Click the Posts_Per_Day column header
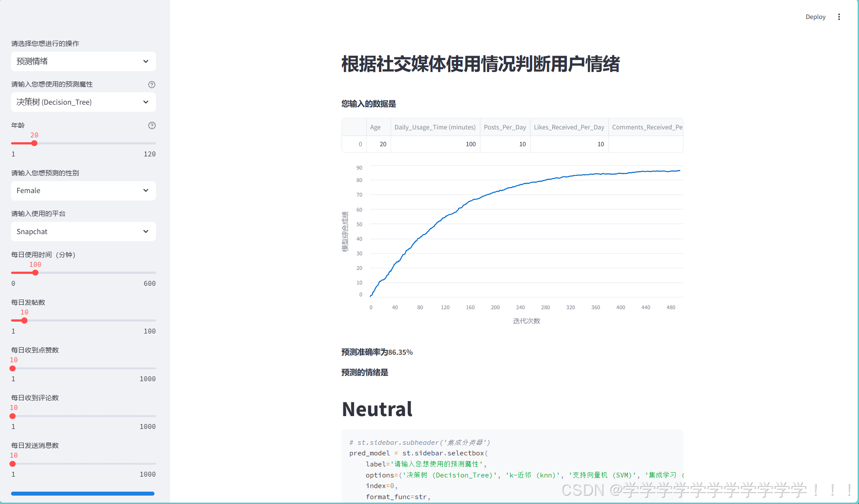 point(505,127)
